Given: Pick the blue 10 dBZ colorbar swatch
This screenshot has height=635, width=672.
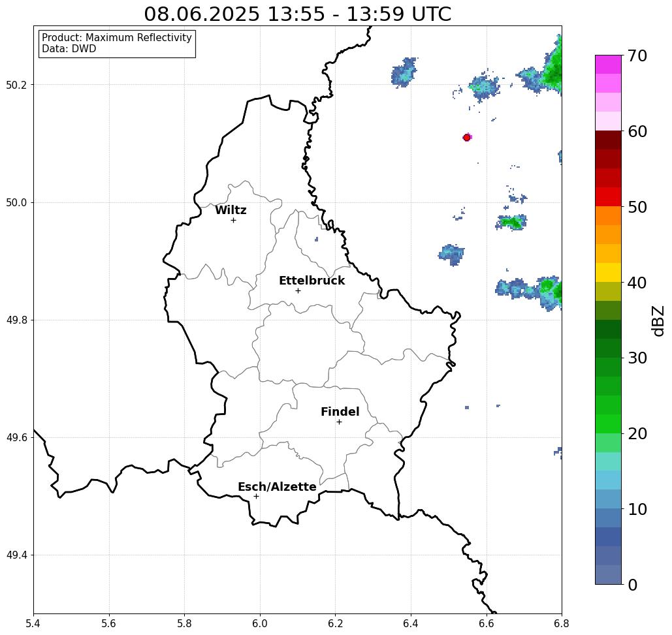Looking at the screenshot, I should pyautogui.click(x=608, y=499).
